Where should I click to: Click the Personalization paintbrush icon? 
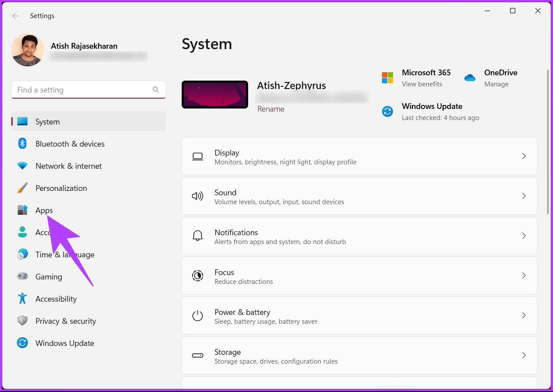click(23, 188)
